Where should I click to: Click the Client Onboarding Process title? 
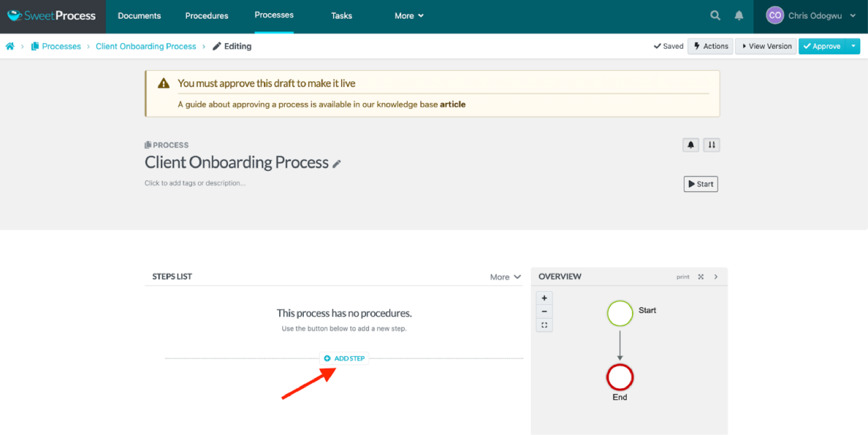[x=237, y=162]
